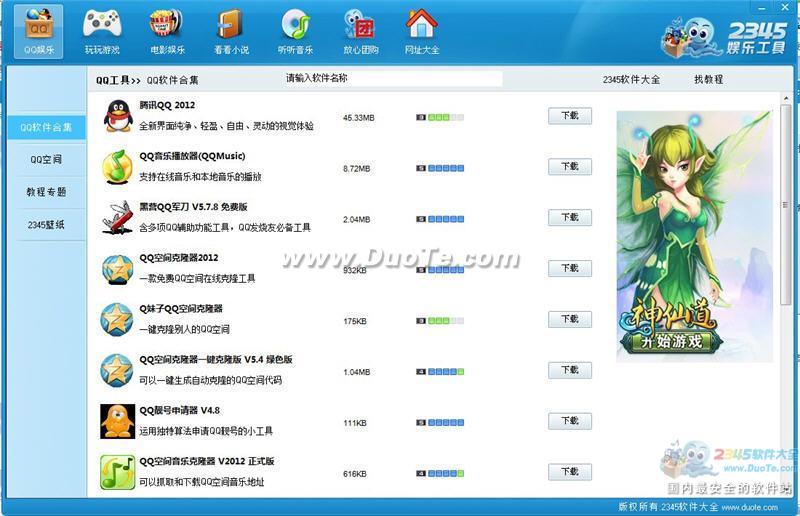Download QQ空间克隆器2012
The width and height of the screenshot is (800, 516).
point(570,268)
